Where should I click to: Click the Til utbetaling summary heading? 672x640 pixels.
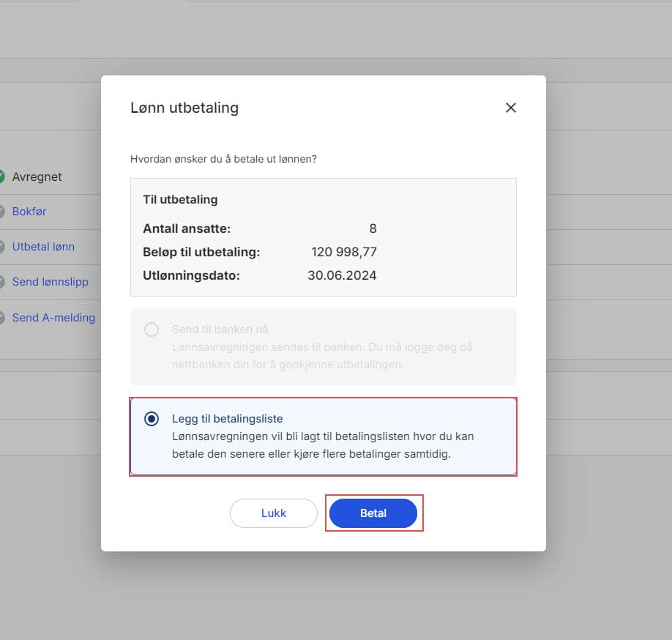[x=180, y=199]
